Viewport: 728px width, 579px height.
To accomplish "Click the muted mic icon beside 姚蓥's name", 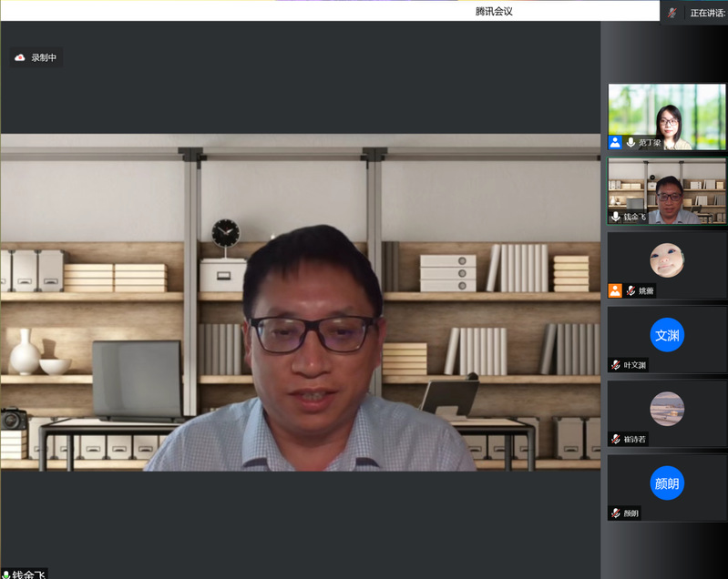I will [x=630, y=290].
